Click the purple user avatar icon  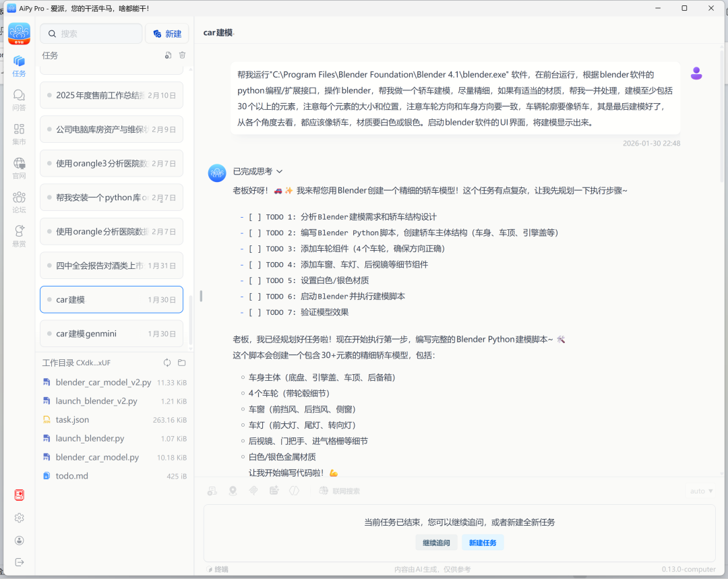pyautogui.click(x=696, y=73)
